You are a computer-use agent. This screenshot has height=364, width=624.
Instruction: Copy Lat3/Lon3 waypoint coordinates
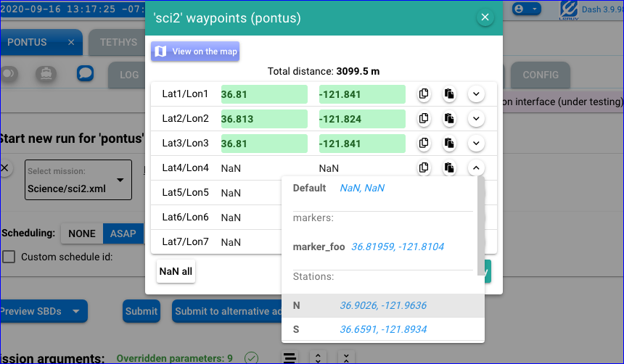[424, 143]
